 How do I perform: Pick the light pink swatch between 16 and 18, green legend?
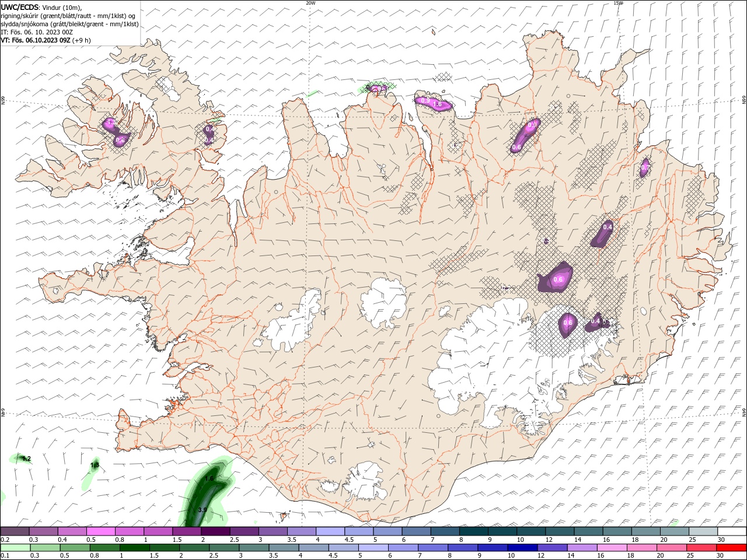pyautogui.click(x=612, y=548)
